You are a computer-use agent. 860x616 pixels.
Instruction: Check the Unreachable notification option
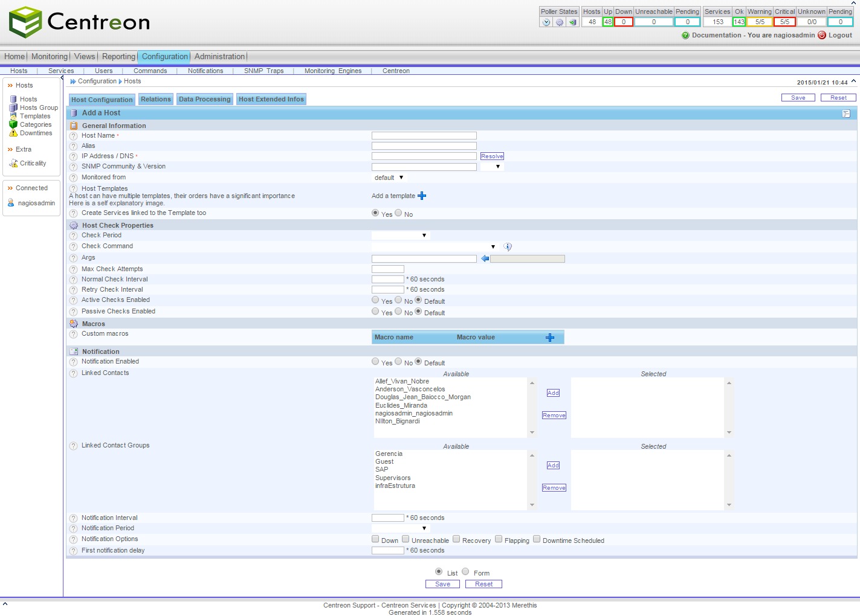tap(406, 539)
